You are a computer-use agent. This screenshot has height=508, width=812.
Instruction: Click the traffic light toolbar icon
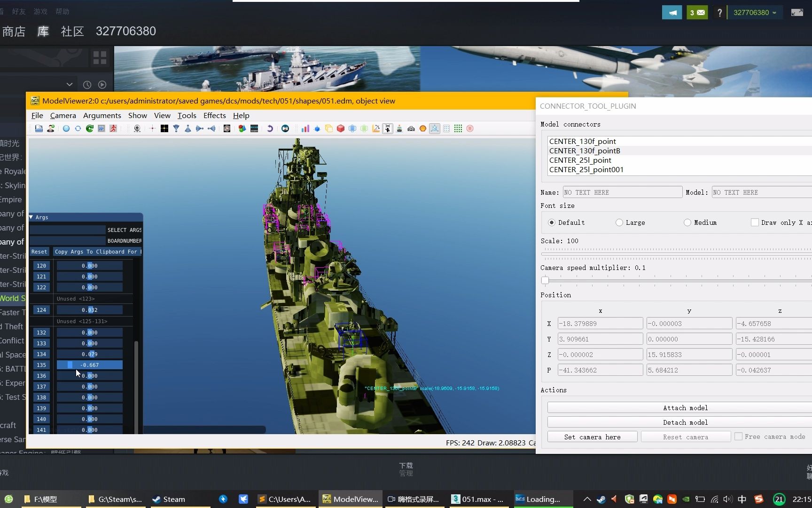point(242,128)
